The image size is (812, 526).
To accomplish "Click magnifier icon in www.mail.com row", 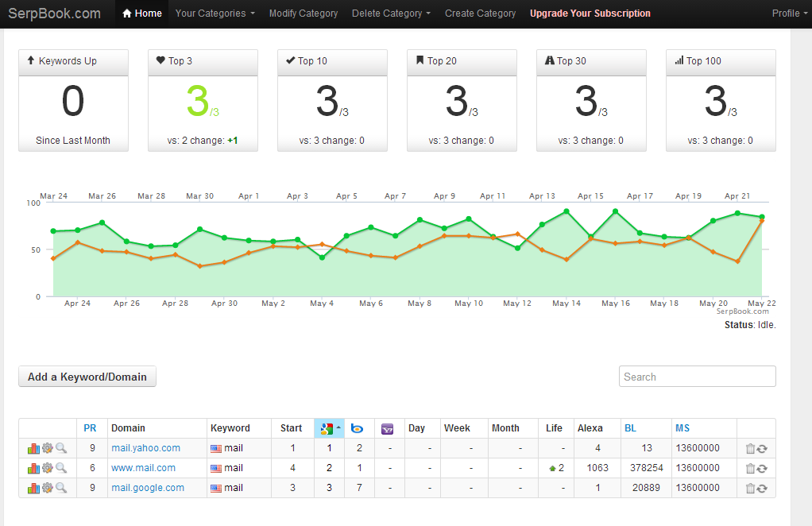I will pyautogui.click(x=61, y=467).
